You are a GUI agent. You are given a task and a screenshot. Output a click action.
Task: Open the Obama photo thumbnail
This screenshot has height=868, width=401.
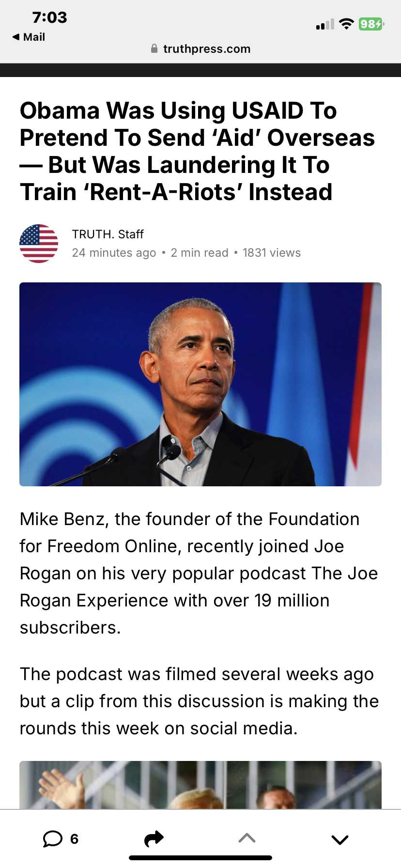pos(200,384)
